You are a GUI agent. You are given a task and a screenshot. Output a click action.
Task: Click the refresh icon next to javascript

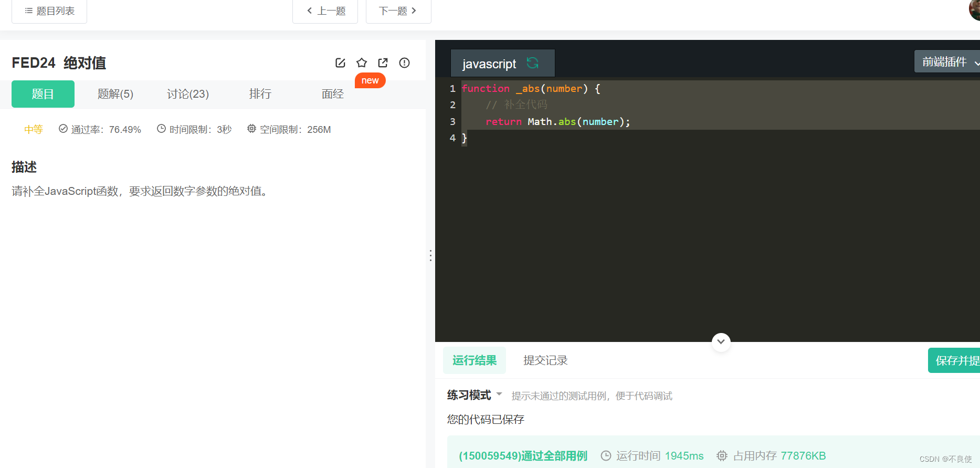click(533, 63)
